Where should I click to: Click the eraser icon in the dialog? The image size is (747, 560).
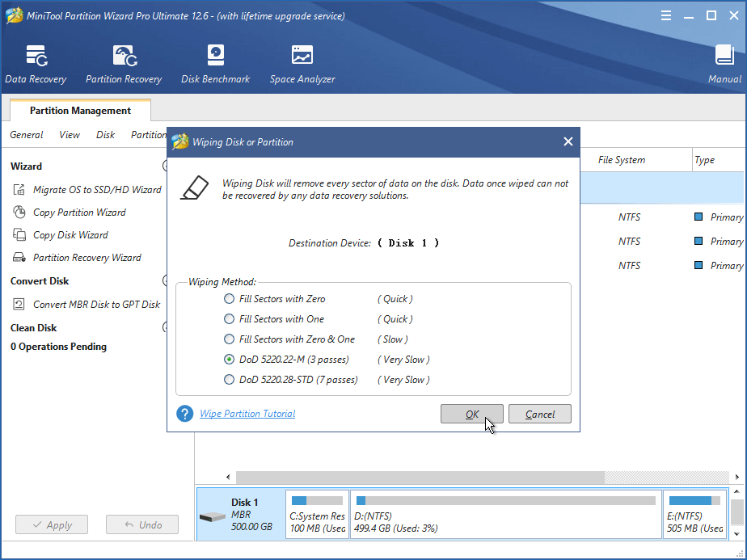coord(195,188)
